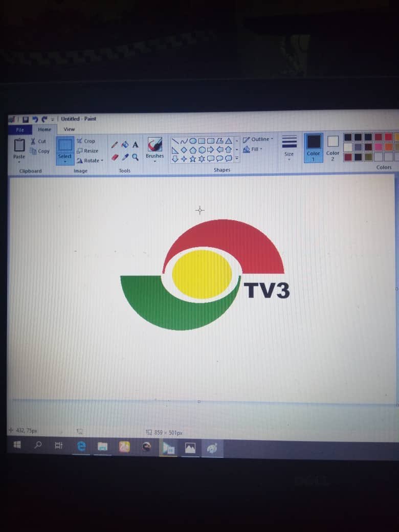
Task: Choose the Polygon shape
Action: pos(219,141)
